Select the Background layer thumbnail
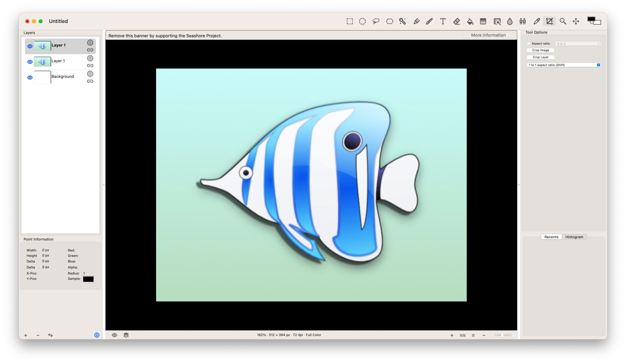 (42, 77)
